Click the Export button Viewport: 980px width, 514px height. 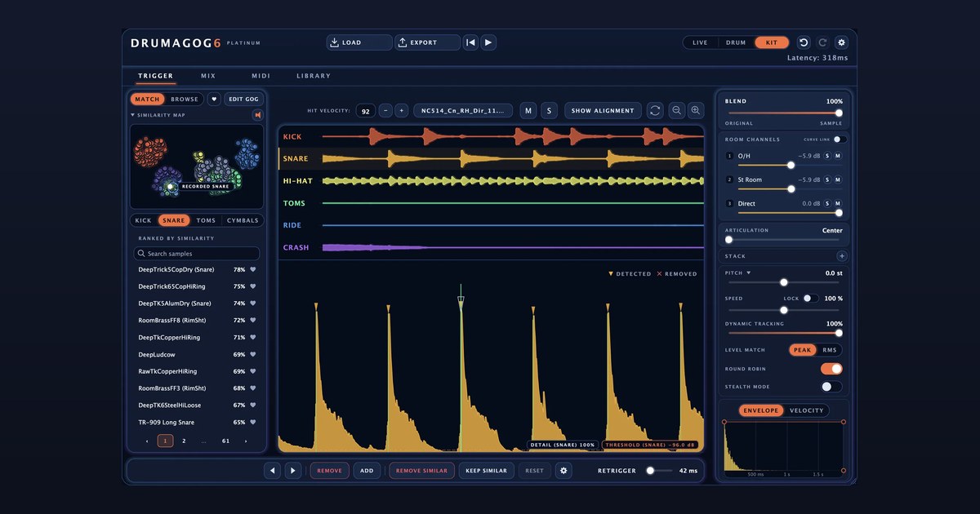point(427,42)
